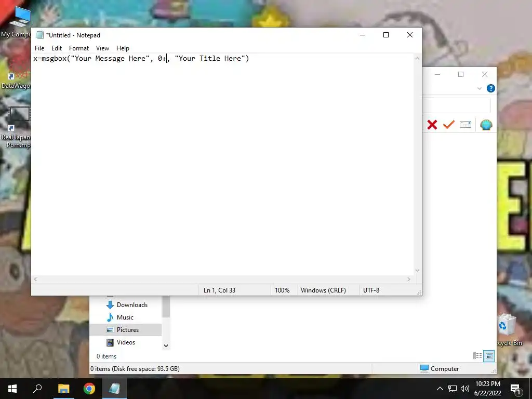
Task: Expand the ribbon chevron beside the help icon
Action: click(480, 88)
